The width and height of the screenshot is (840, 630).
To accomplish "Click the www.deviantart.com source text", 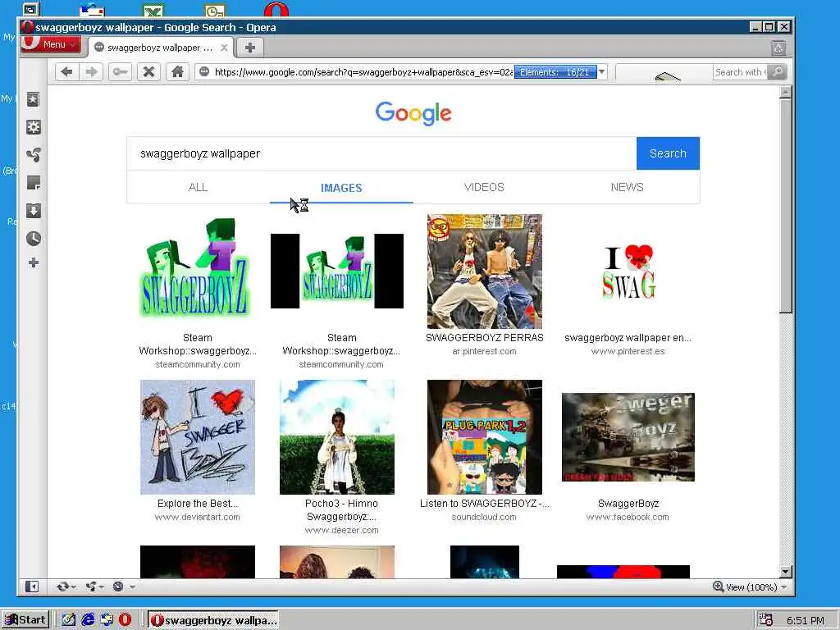I will pyautogui.click(x=198, y=517).
